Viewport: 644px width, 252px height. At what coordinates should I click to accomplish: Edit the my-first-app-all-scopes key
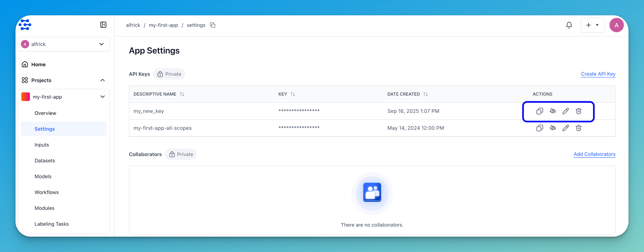[x=565, y=128]
